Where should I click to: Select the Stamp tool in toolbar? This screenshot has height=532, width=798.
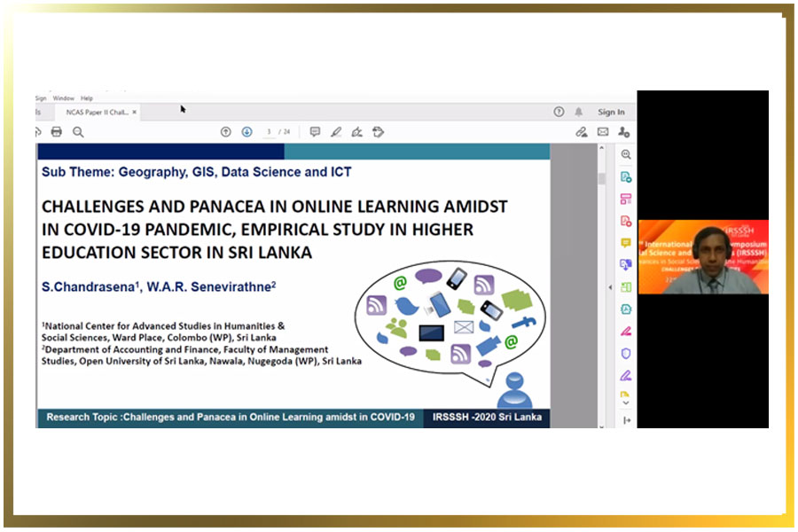378,132
